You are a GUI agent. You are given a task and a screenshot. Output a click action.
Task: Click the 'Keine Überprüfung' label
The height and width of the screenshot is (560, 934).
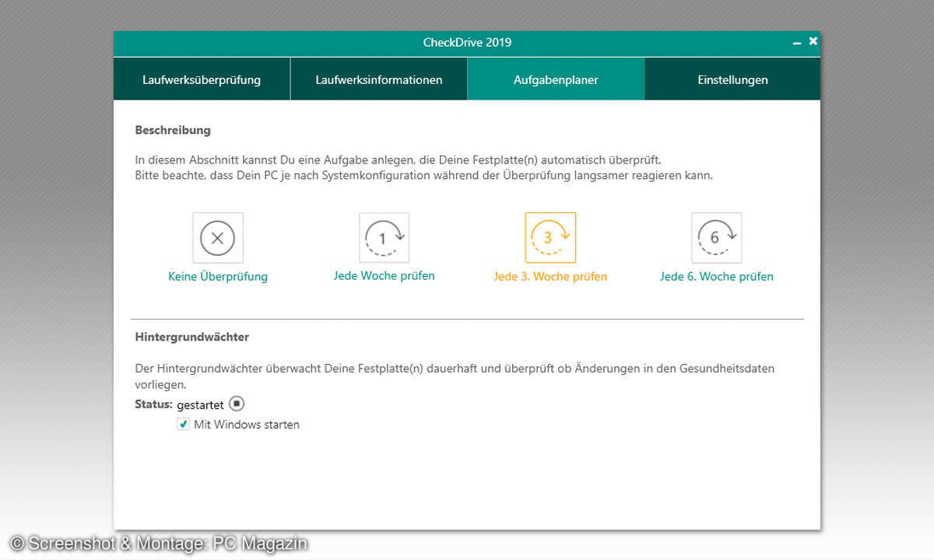(218, 276)
